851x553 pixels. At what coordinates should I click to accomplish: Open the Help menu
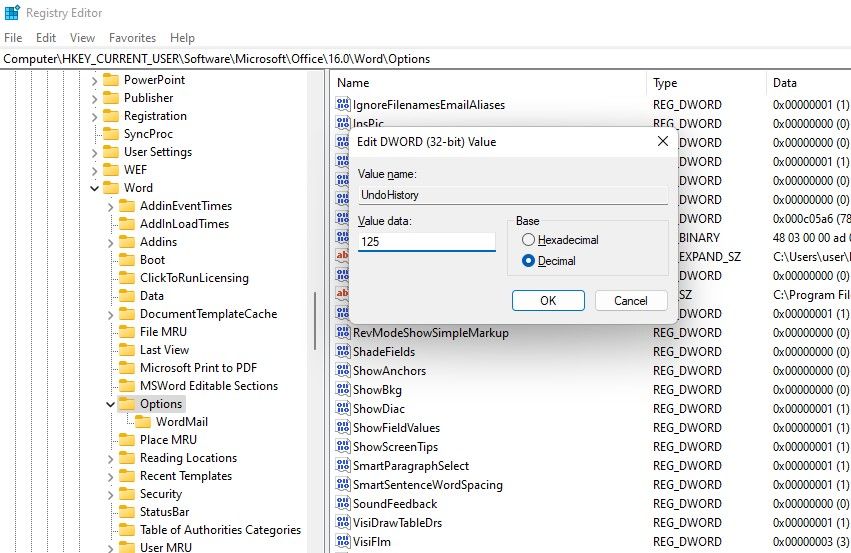(x=182, y=37)
